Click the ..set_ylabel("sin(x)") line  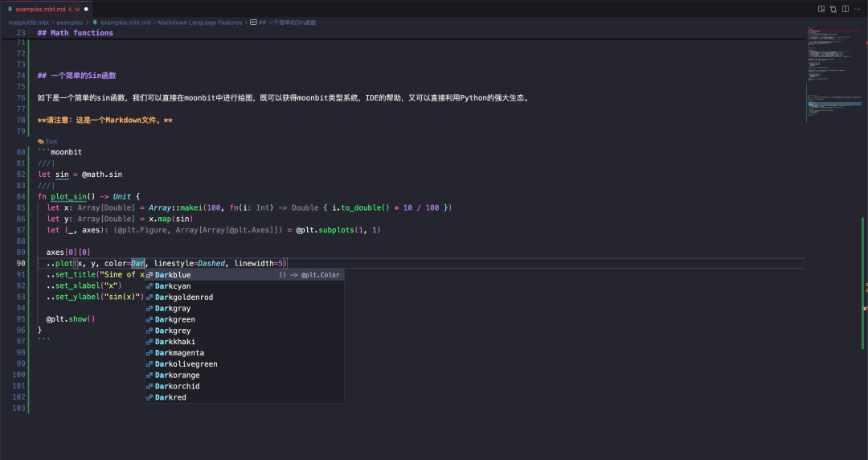[95, 297]
